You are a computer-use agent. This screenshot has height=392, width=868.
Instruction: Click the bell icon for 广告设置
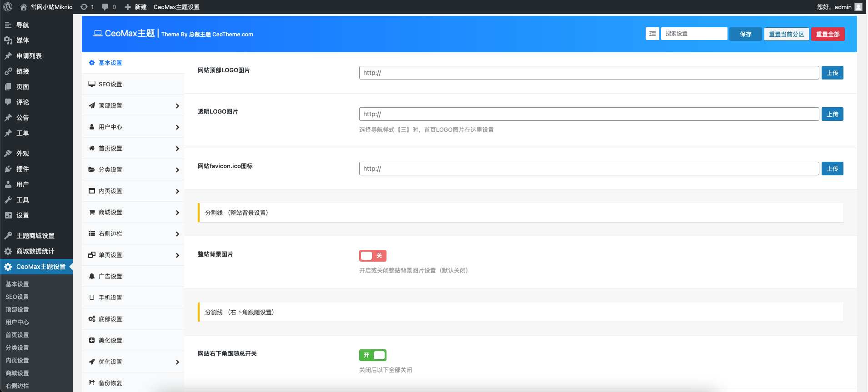[92, 276]
